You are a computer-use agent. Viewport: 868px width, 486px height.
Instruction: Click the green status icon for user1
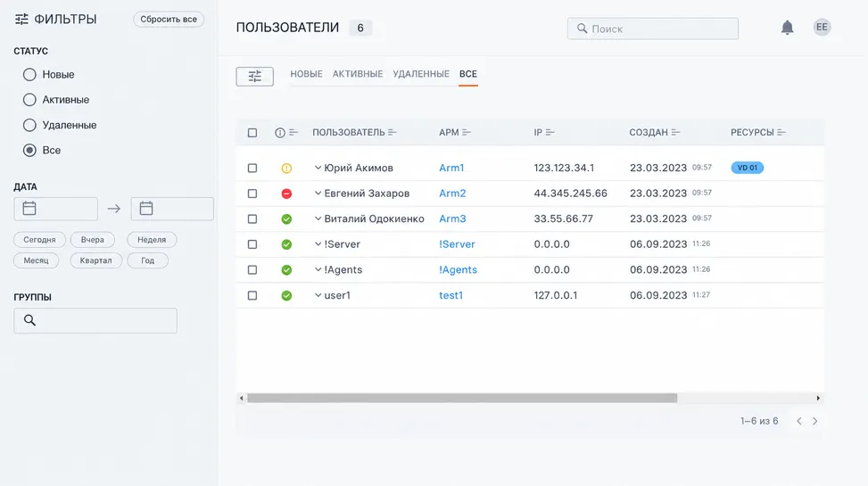[x=286, y=295]
